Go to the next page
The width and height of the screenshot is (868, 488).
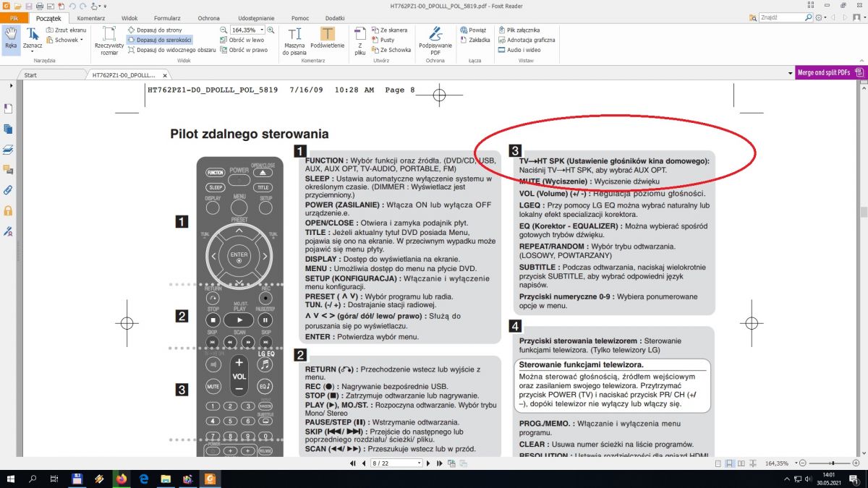coord(429,463)
